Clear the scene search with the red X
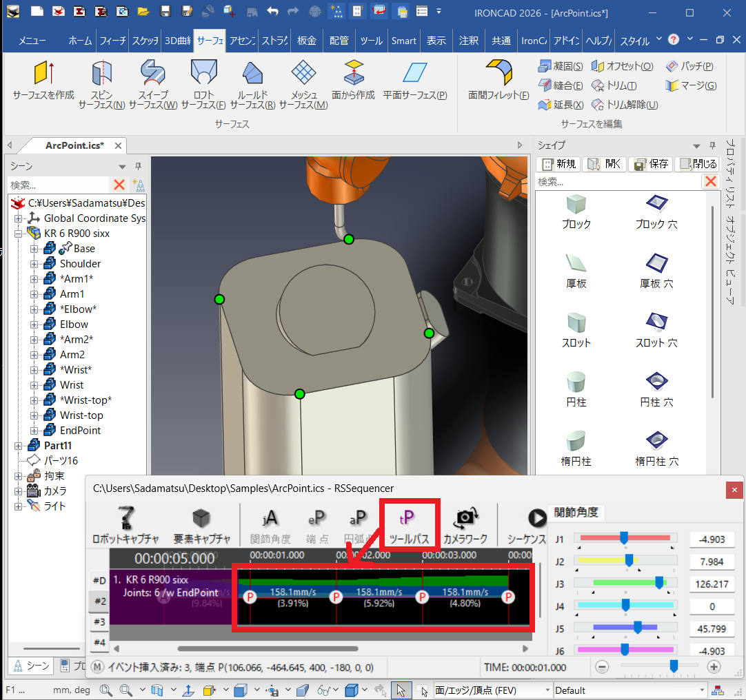 [119, 185]
